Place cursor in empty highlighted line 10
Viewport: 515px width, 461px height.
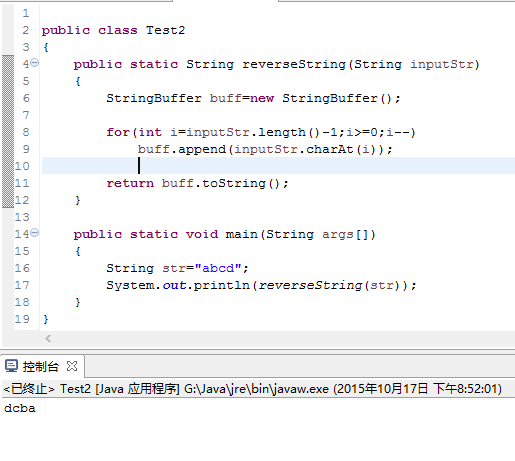click(x=278, y=166)
